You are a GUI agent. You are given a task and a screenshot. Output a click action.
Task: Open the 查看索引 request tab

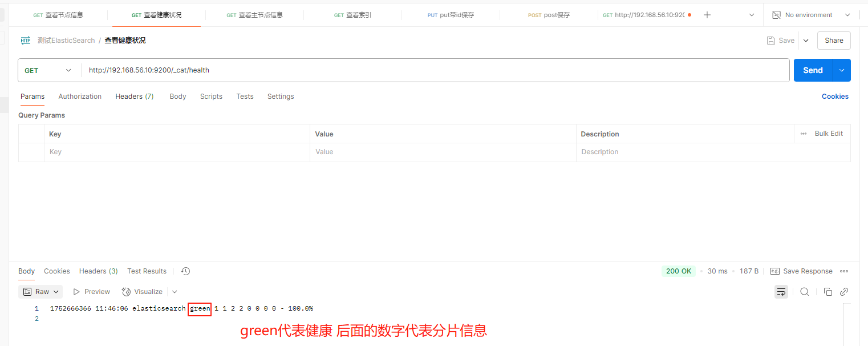click(x=352, y=15)
